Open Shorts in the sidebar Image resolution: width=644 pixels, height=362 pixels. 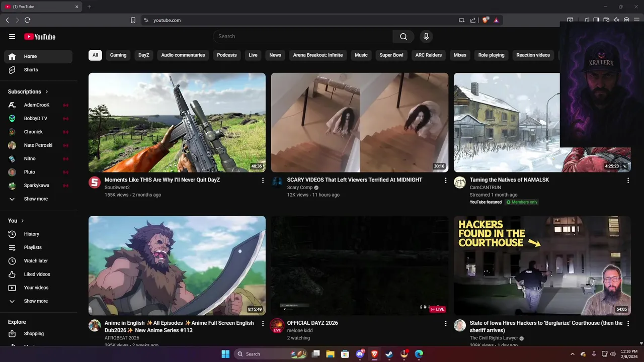click(38, 70)
